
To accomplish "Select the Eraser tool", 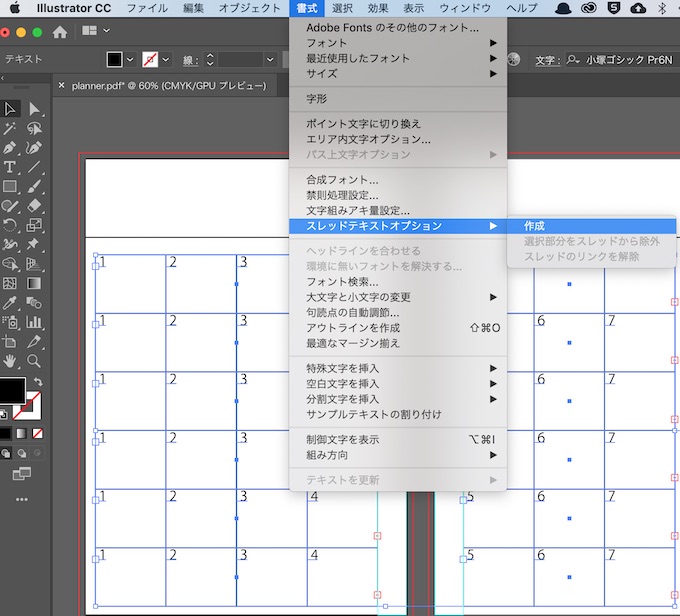I will tap(35, 206).
